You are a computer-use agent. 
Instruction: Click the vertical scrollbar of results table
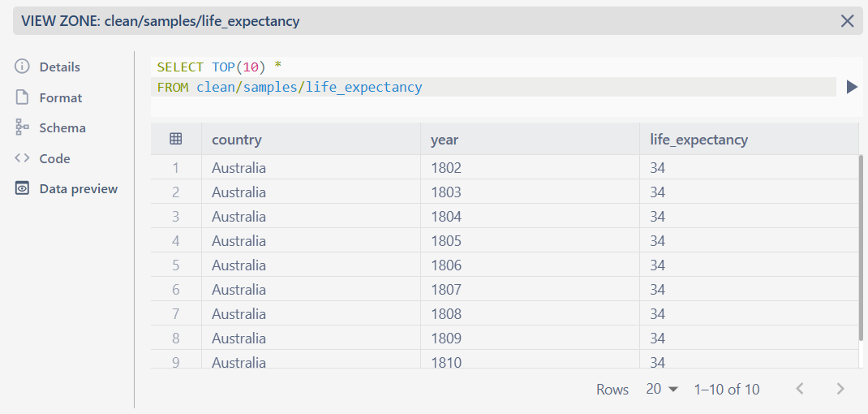[861, 249]
